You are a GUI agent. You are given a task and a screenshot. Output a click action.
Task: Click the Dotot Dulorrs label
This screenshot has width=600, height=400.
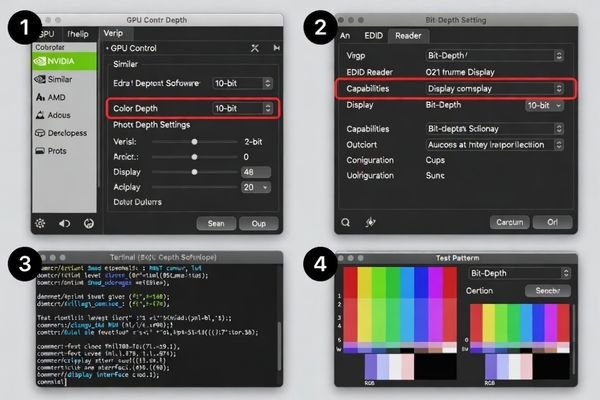click(x=137, y=202)
